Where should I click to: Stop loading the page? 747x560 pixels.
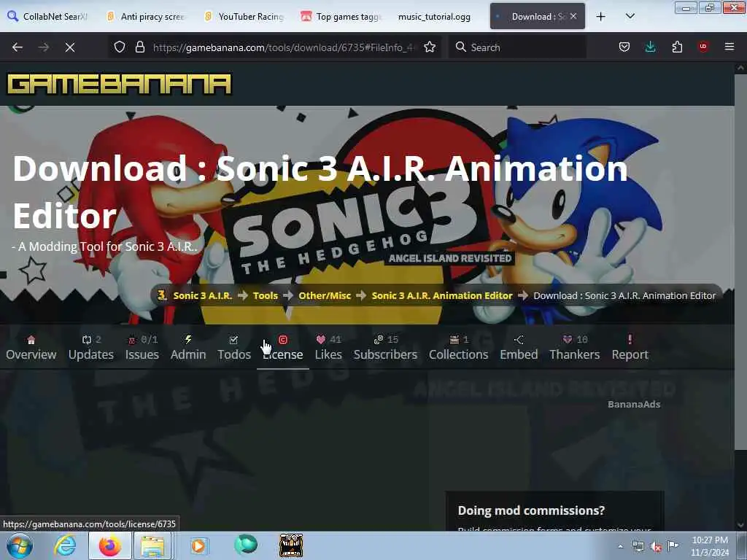[70, 47]
